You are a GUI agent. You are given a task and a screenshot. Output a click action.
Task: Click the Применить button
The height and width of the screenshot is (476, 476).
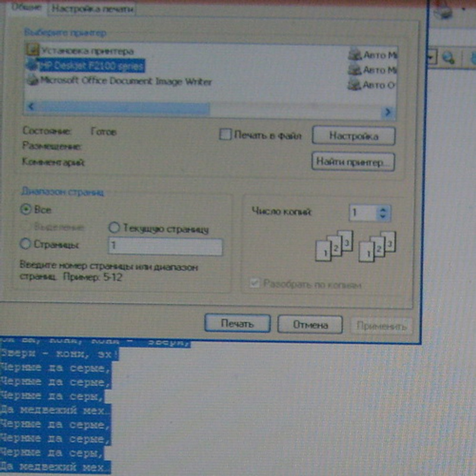tap(381, 326)
